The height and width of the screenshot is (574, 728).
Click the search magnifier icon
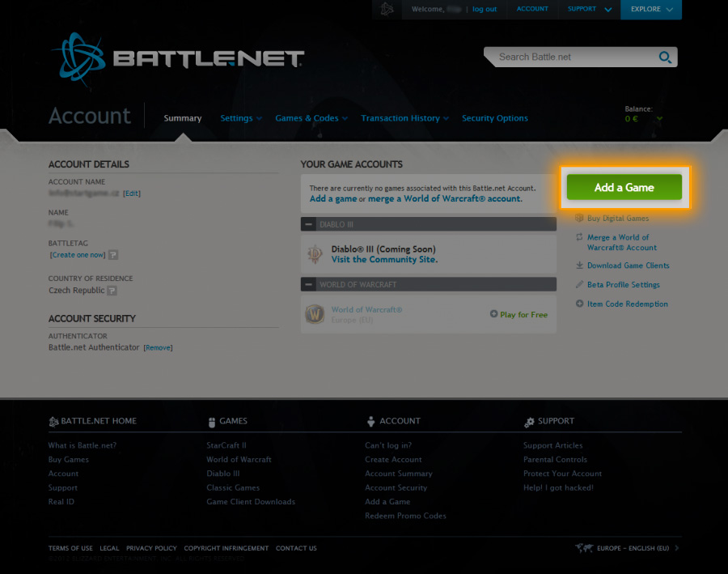665,57
